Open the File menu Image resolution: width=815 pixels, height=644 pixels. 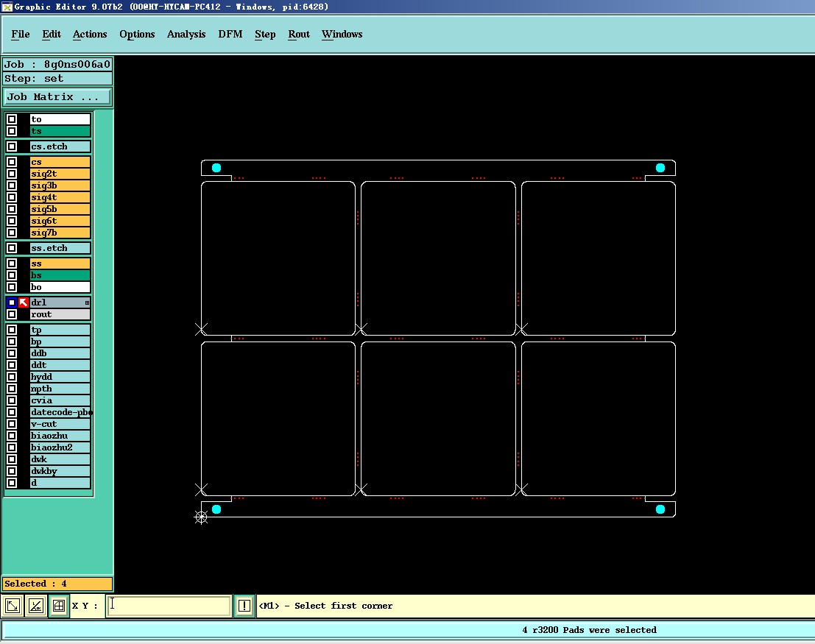pos(21,35)
